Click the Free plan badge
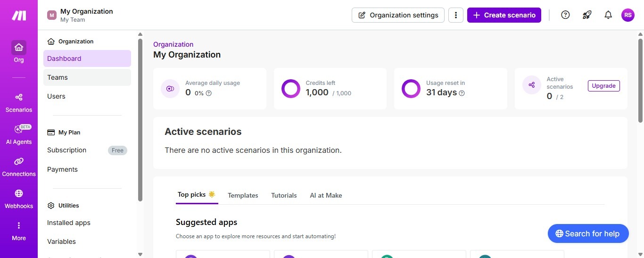The height and width of the screenshot is (258, 644). click(x=117, y=150)
